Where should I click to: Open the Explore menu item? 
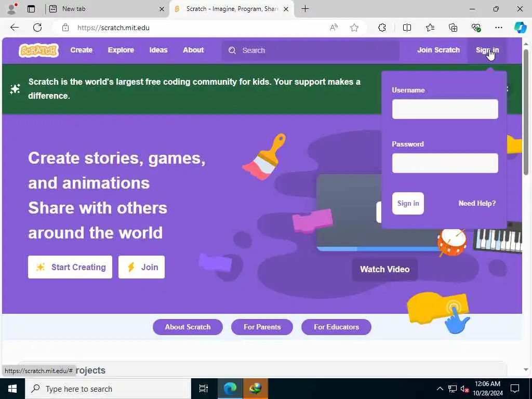coord(121,50)
